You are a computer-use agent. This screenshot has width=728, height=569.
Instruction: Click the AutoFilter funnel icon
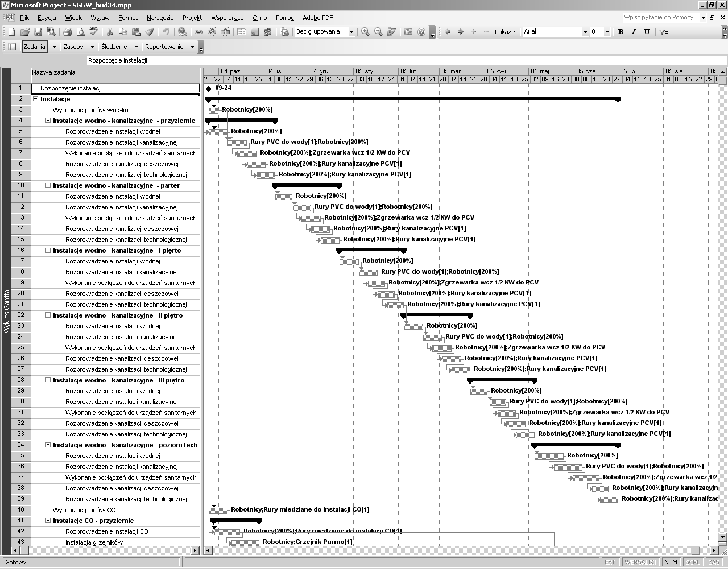point(664,32)
